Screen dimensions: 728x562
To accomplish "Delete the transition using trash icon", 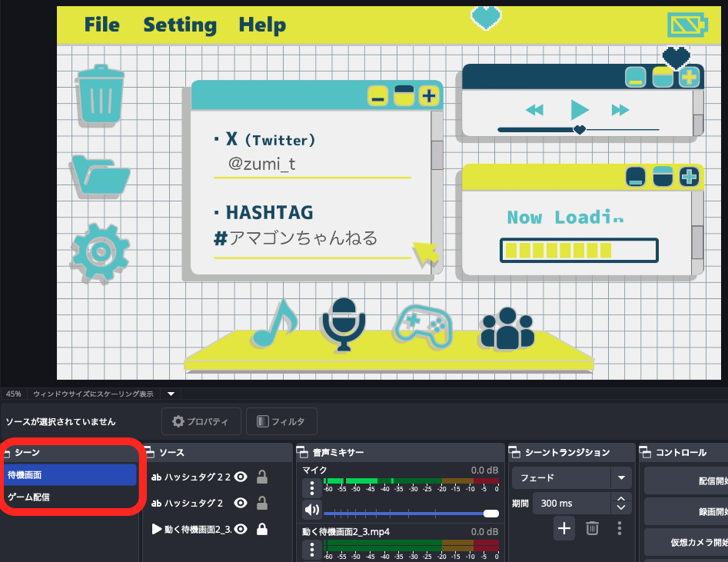I will tap(592, 527).
